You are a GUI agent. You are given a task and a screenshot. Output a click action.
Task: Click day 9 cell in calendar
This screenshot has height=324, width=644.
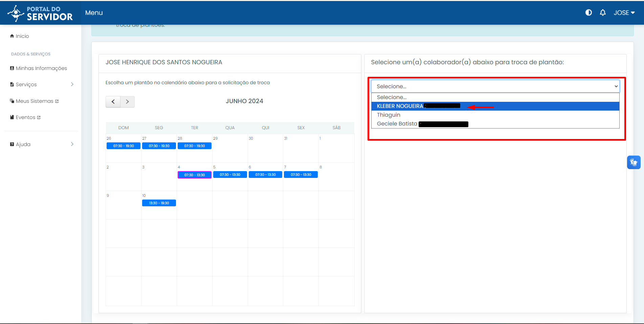(x=124, y=205)
